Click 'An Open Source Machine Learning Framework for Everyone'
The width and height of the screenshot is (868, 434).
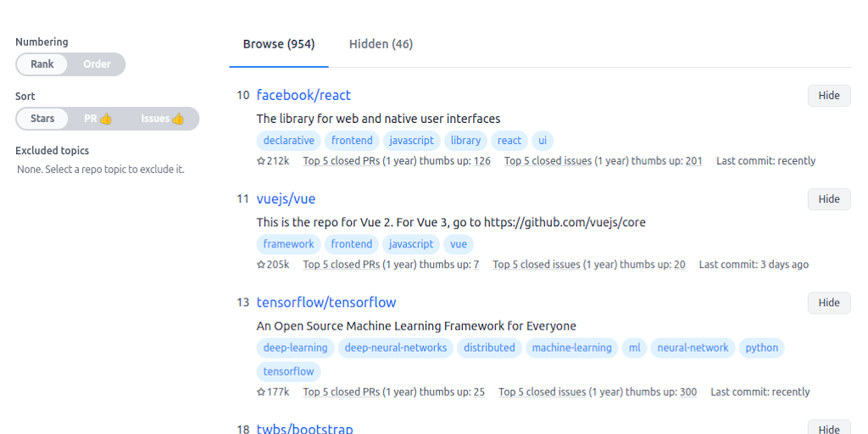(416, 326)
